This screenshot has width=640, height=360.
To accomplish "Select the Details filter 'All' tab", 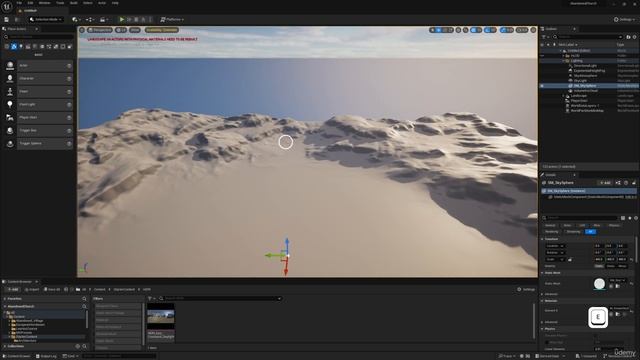I will point(590,231).
